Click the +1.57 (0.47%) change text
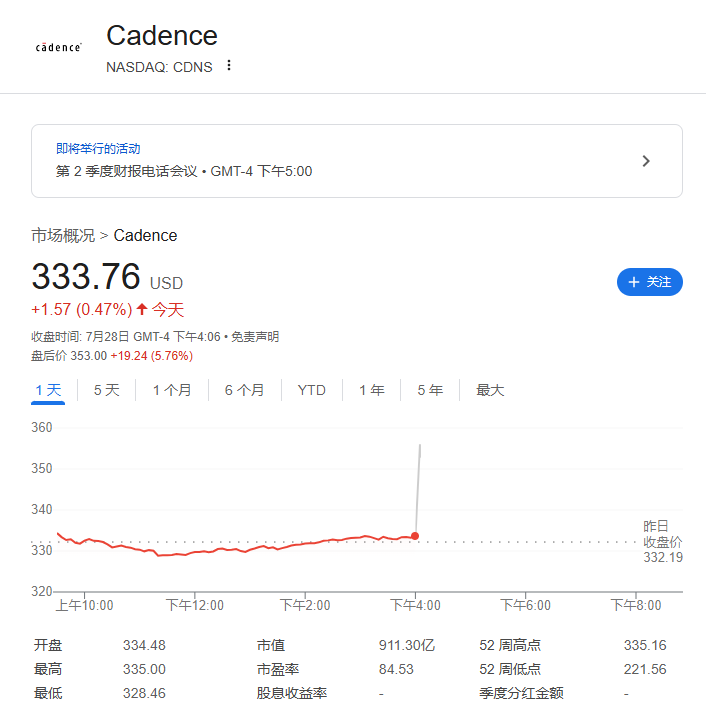 click(x=82, y=310)
